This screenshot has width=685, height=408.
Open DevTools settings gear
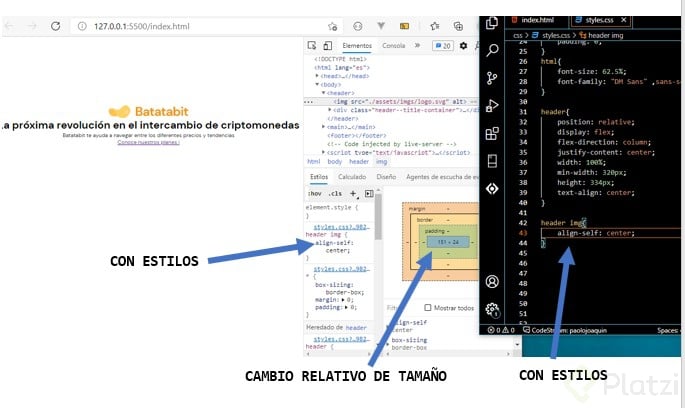click(x=464, y=45)
